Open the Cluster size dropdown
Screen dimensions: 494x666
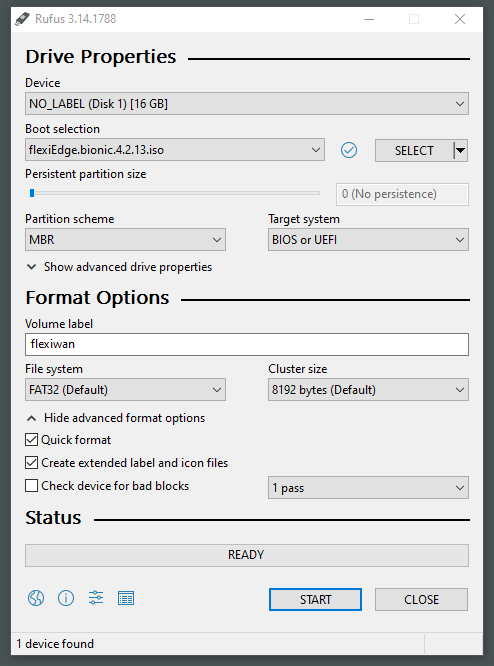point(368,389)
